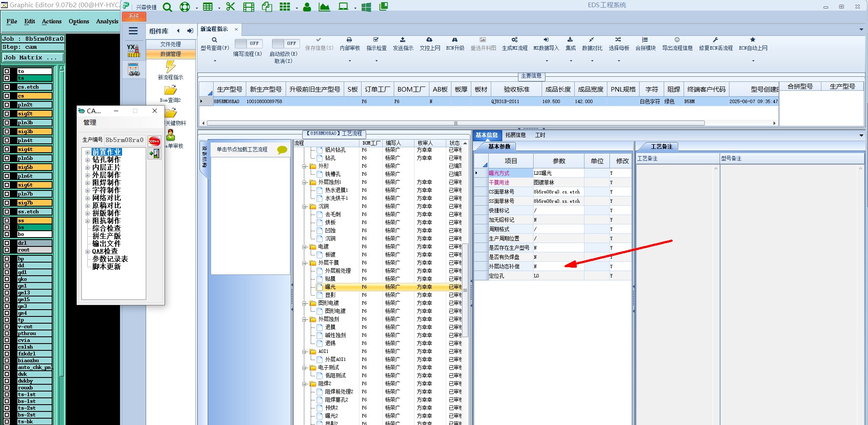
Task: Open the hamburger menu icon in sidebar
Action: pos(133,31)
